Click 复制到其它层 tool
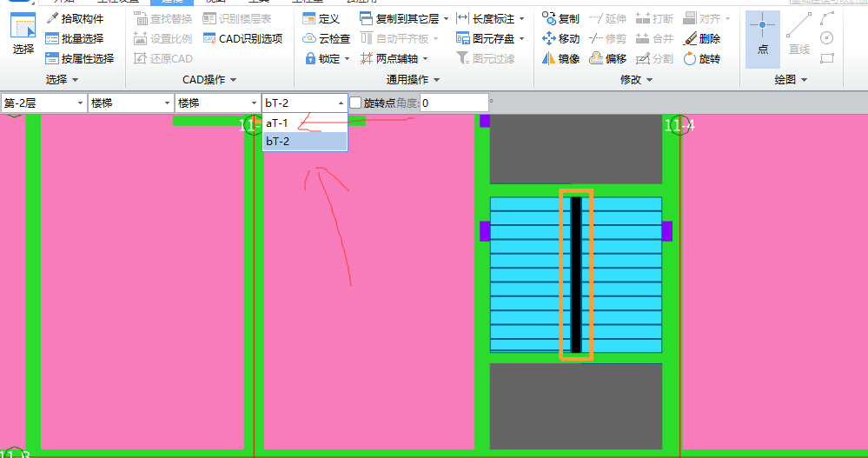This screenshot has height=458, width=868. pyautogui.click(x=400, y=19)
